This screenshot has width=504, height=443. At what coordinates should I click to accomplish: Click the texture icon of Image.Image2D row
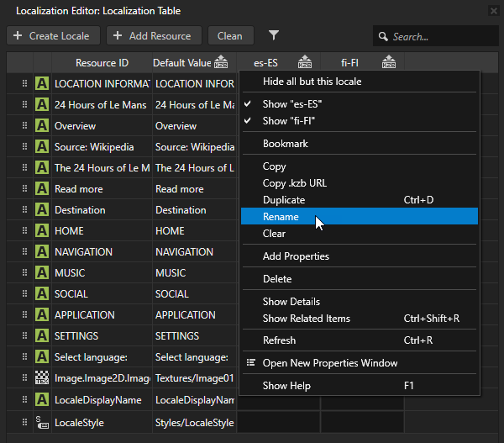(x=42, y=378)
